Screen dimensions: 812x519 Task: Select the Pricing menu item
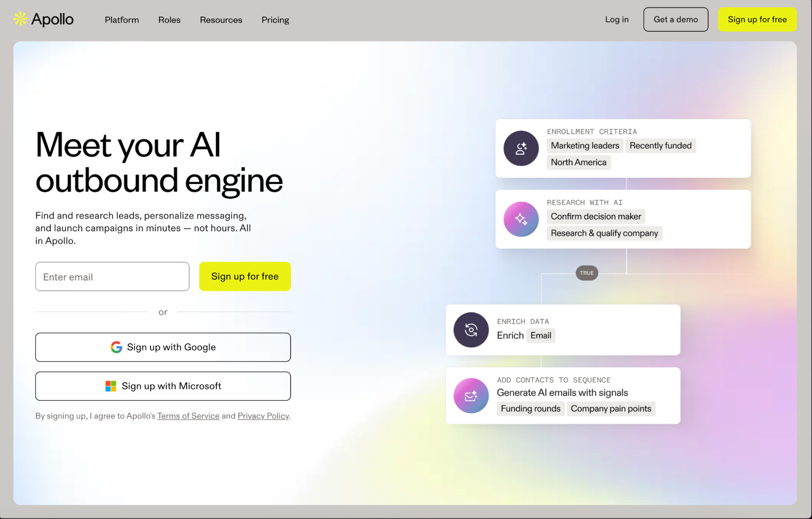tap(275, 20)
